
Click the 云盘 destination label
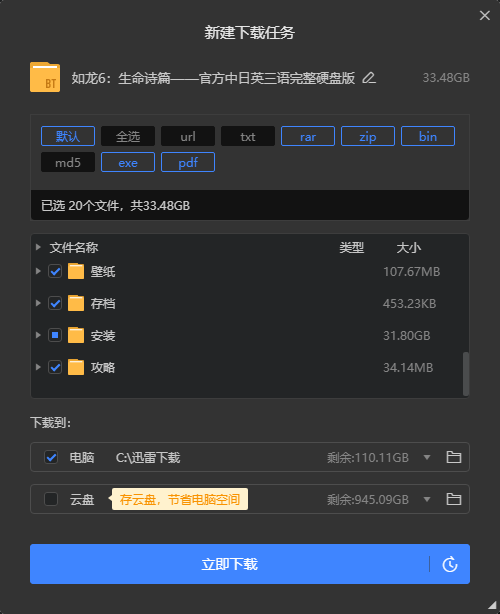[82, 499]
